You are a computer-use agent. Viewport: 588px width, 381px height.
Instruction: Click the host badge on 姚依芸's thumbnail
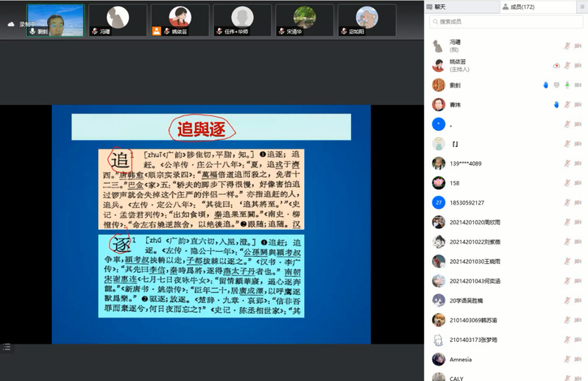click(157, 32)
